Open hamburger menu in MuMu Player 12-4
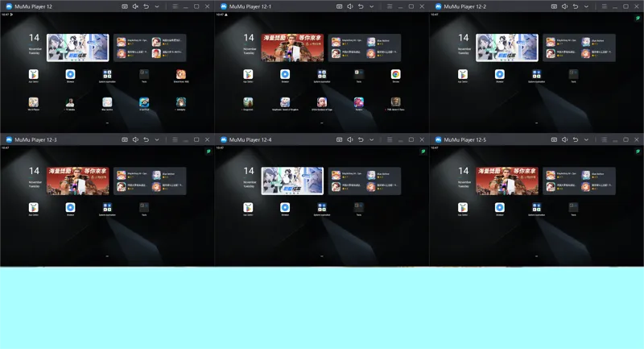Screen dimensions: 644x349 tap(390, 139)
